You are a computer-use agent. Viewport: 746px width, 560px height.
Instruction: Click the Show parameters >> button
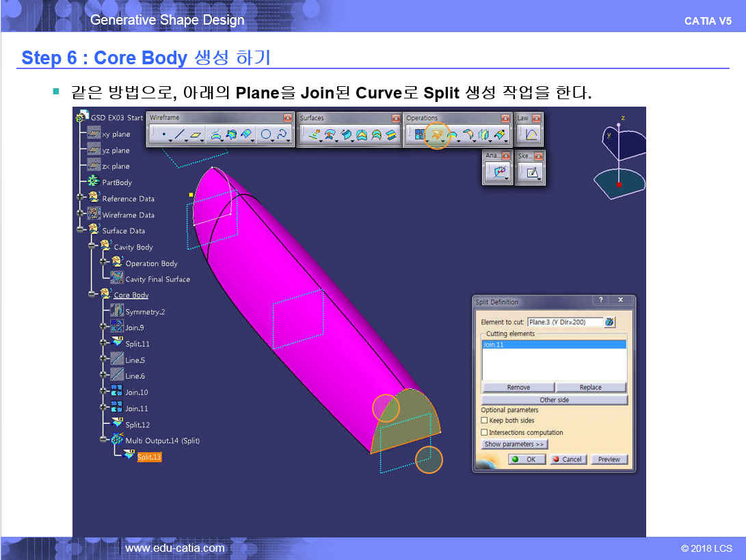coord(514,444)
